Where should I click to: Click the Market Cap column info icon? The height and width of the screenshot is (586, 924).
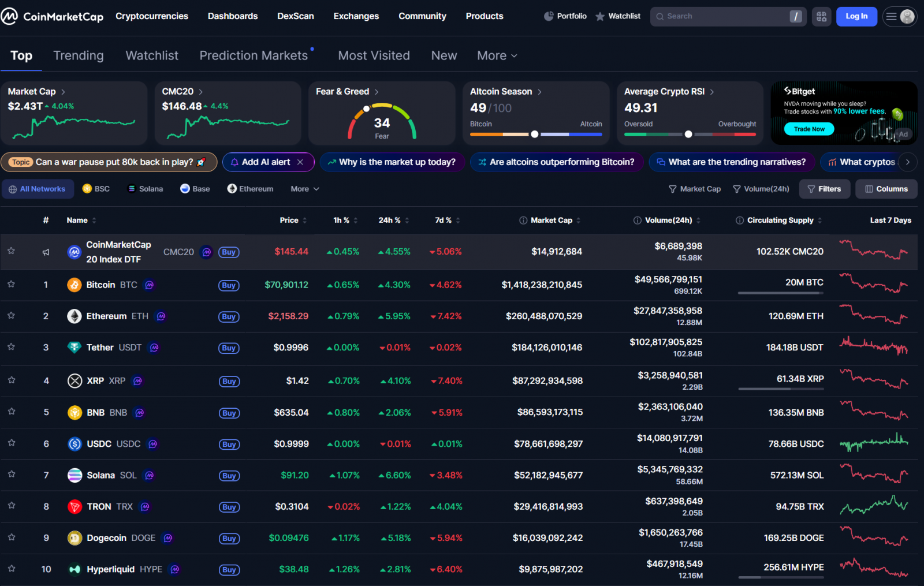(523, 221)
